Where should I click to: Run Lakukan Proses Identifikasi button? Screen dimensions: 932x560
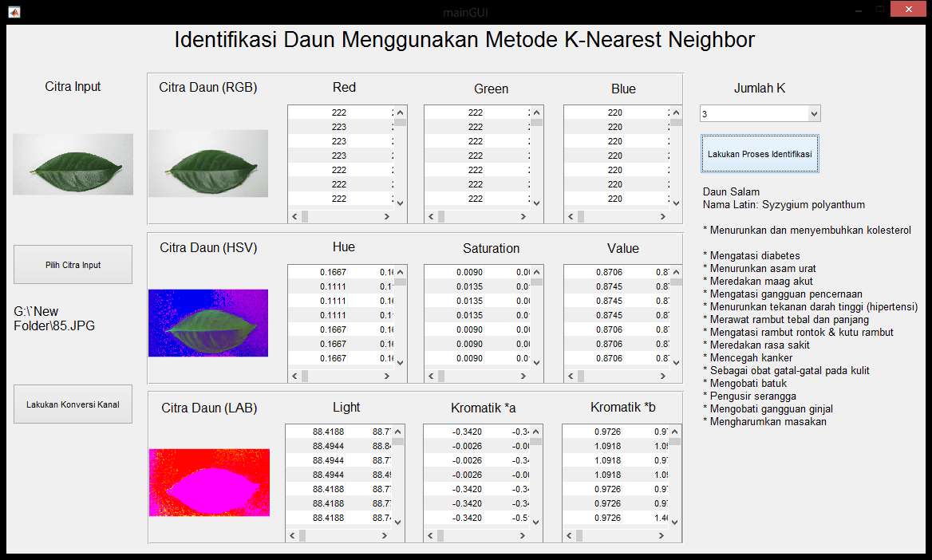pyautogui.click(x=760, y=154)
